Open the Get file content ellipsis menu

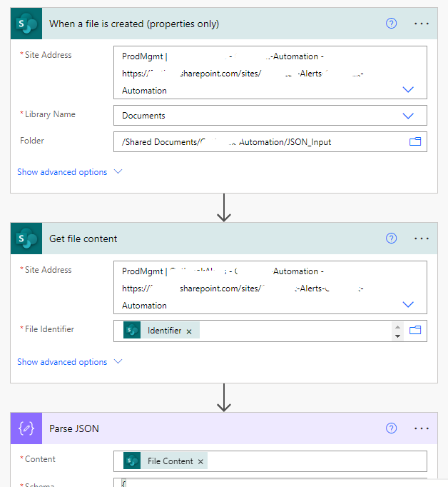click(x=422, y=239)
